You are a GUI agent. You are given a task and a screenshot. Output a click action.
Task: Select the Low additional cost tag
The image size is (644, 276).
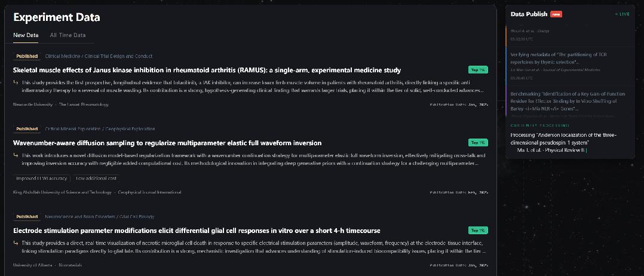point(96,178)
